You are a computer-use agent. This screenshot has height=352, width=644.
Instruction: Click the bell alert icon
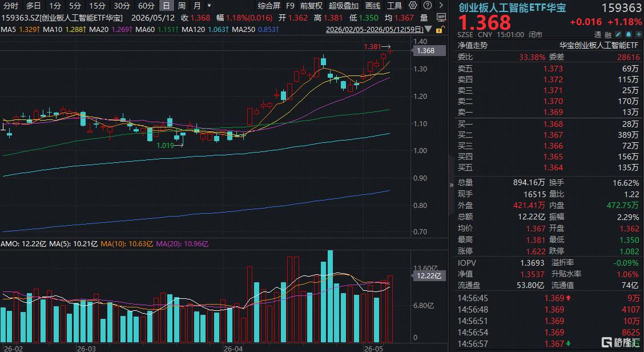pyautogui.click(x=629, y=35)
